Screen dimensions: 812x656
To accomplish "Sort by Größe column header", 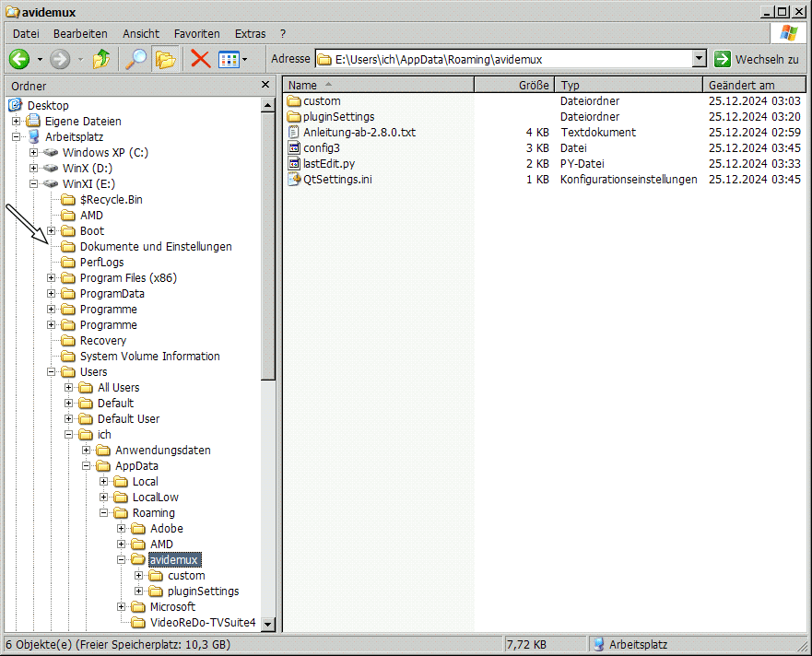I will pyautogui.click(x=514, y=85).
